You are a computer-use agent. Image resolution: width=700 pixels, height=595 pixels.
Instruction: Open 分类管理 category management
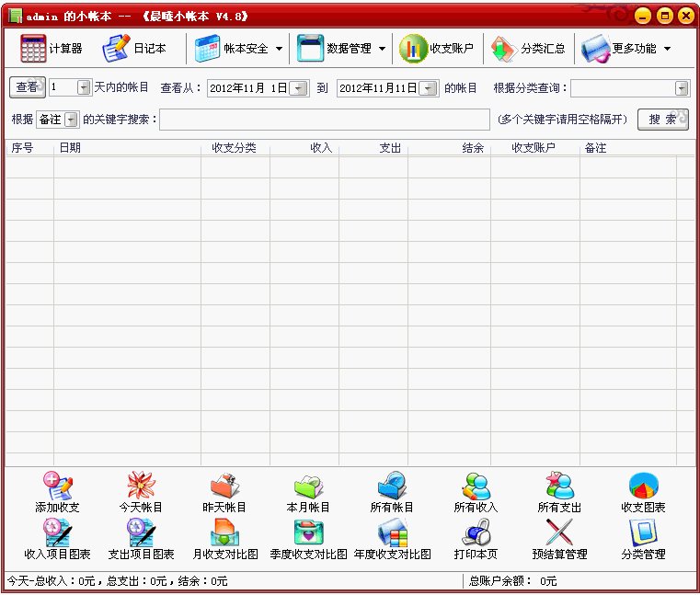pyautogui.click(x=643, y=539)
